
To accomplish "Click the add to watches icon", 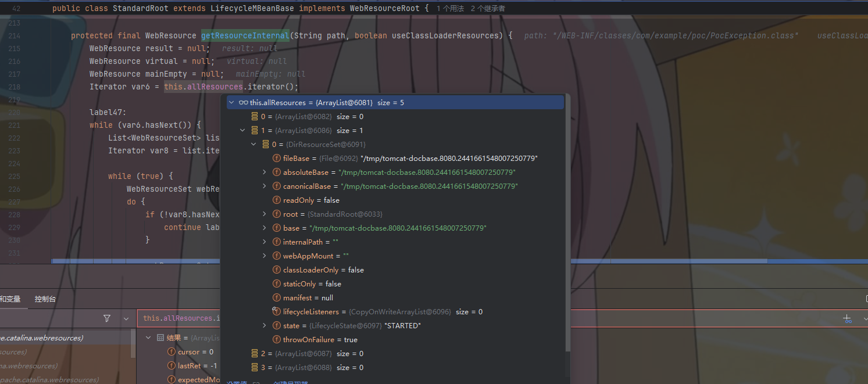I will click(x=847, y=318).
